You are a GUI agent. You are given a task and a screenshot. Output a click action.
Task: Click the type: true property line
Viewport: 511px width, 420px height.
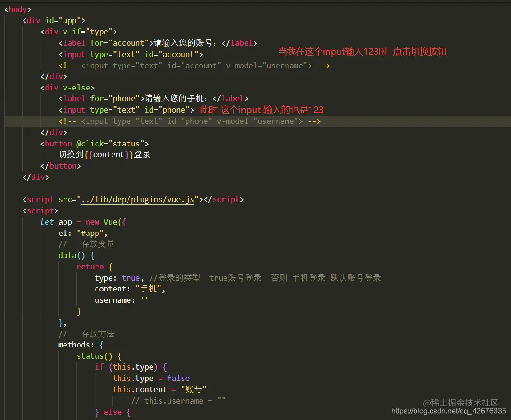pyautogui.click(x=238, y=278)
